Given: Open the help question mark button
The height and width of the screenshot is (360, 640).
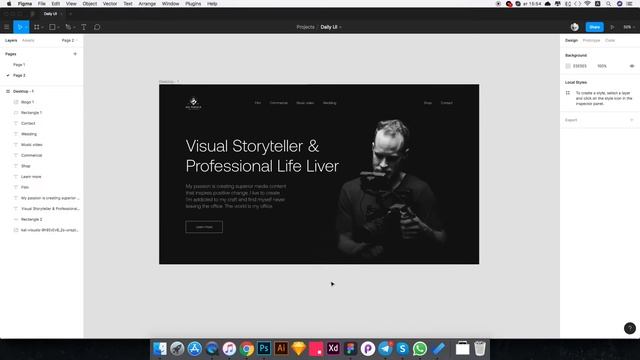Looking at the screenshot, I should click(x=630, y=328).
